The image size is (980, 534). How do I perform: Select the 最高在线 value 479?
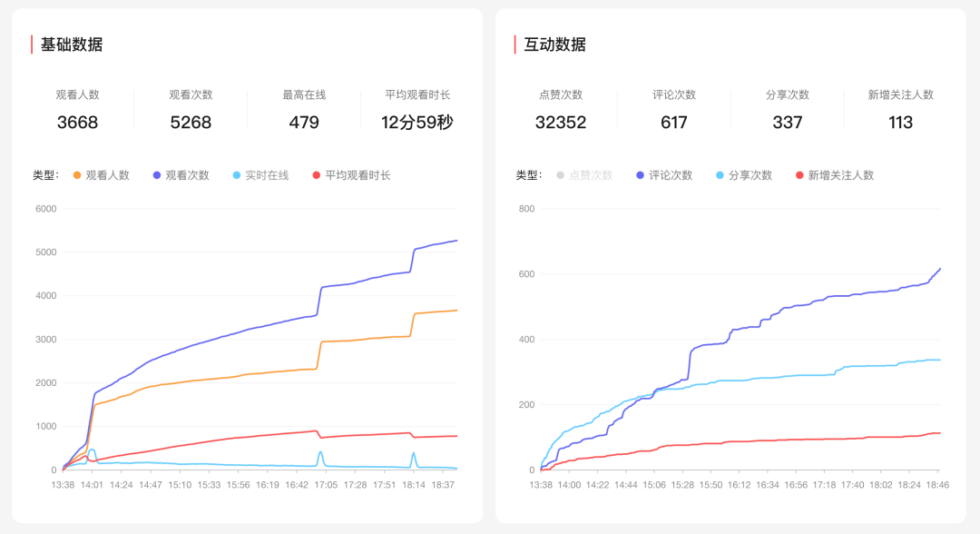point(304,122)
